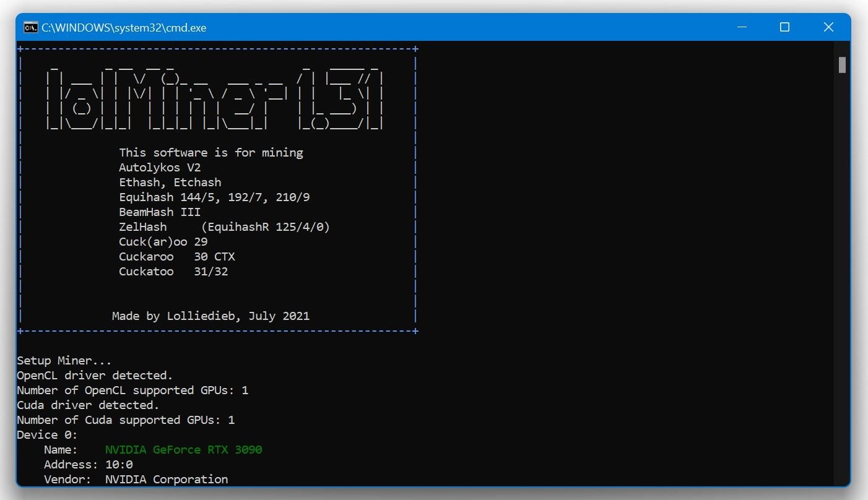Click the "Address: 10:0" line

(x=88, y=464)
